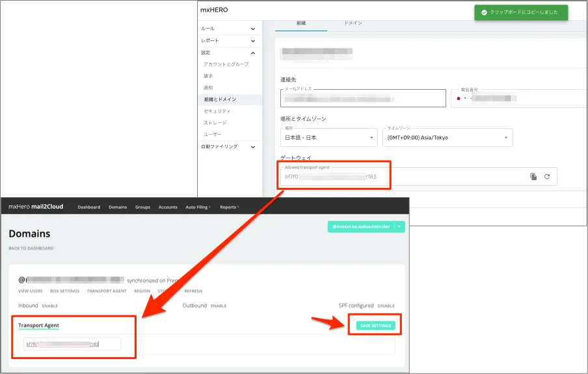
Task: Expand the レポート sidebar section
Action: click(230, 40)
